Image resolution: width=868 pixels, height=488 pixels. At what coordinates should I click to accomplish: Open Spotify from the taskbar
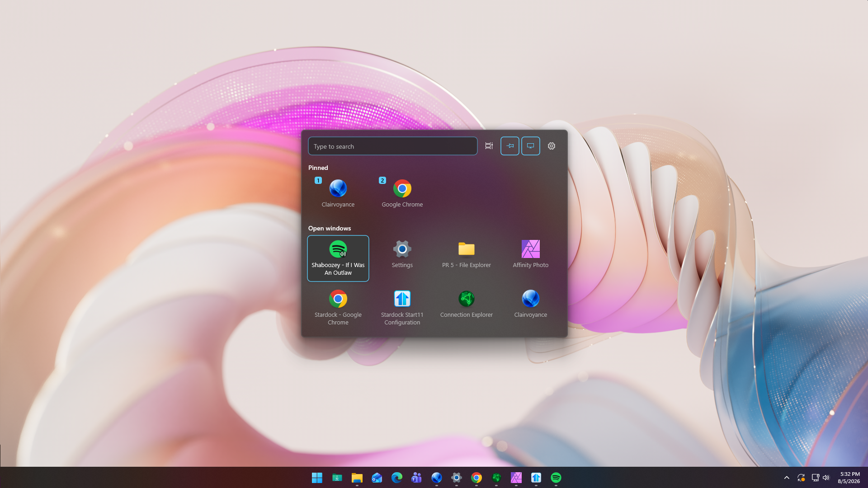pos(556,478)
